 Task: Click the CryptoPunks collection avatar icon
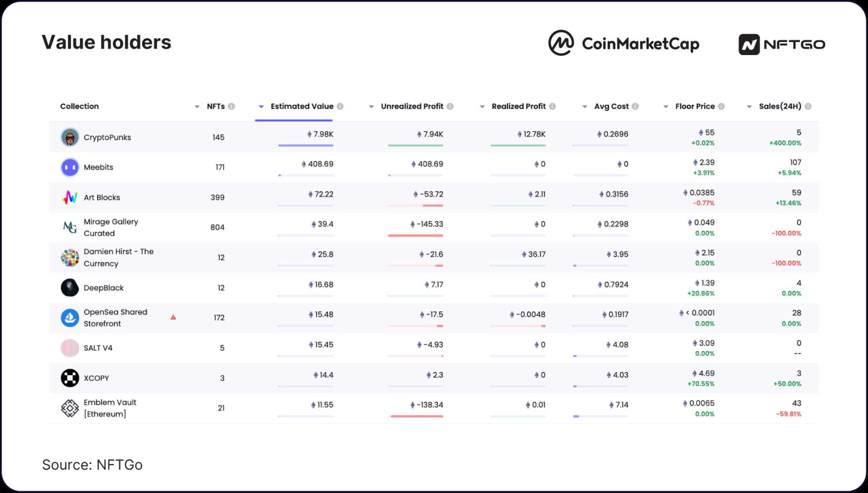(70, 137)
